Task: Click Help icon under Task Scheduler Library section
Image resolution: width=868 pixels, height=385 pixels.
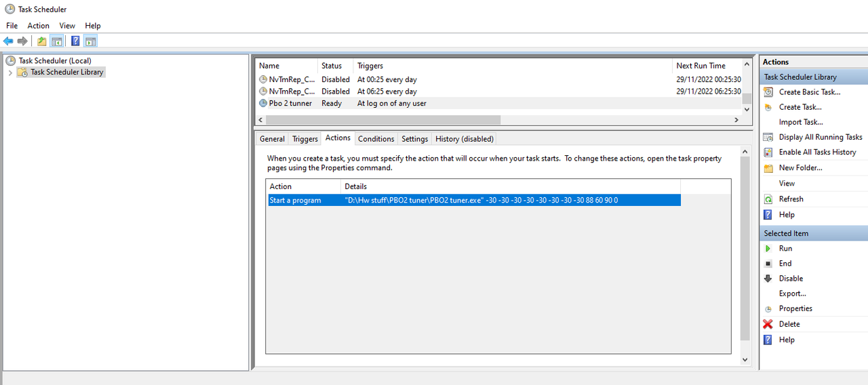Action: tap(768, 215)
